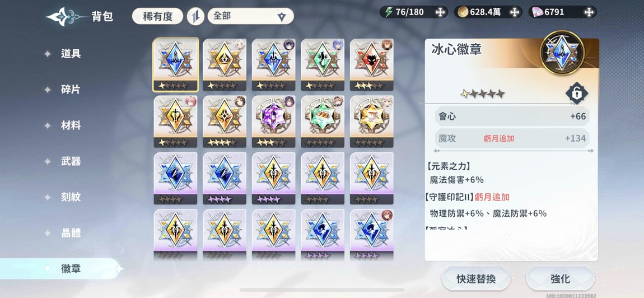Select the red cat-face emblem in first row
Viewport: 644px width, 298px height.
click(x=371, y=64)
